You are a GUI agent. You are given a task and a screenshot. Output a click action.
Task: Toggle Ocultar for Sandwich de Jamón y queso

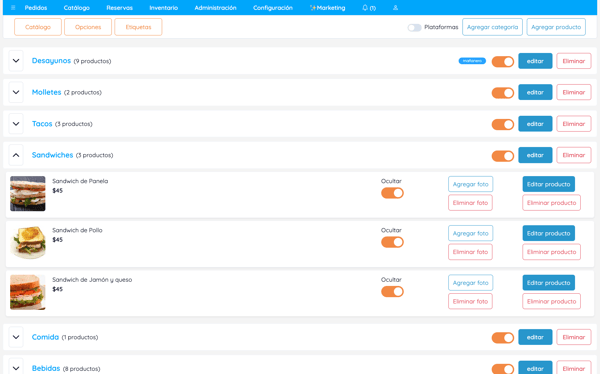tap(392, 291)
